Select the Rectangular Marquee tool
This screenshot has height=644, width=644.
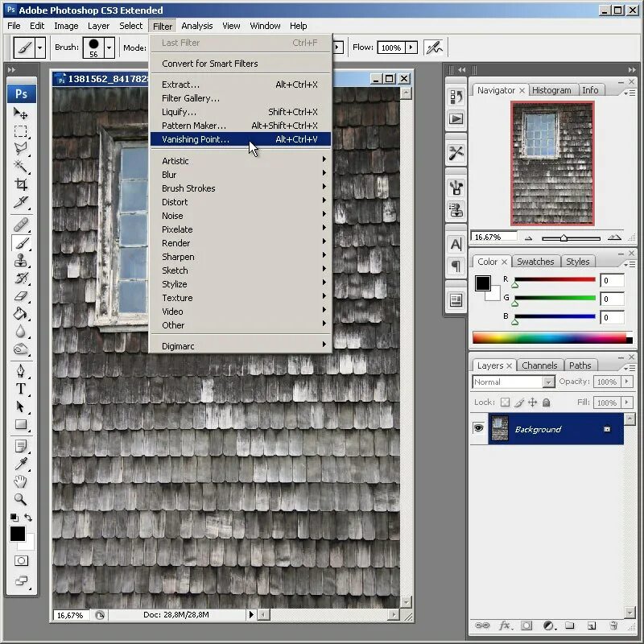pyautogui.click(x=20, y=131)
